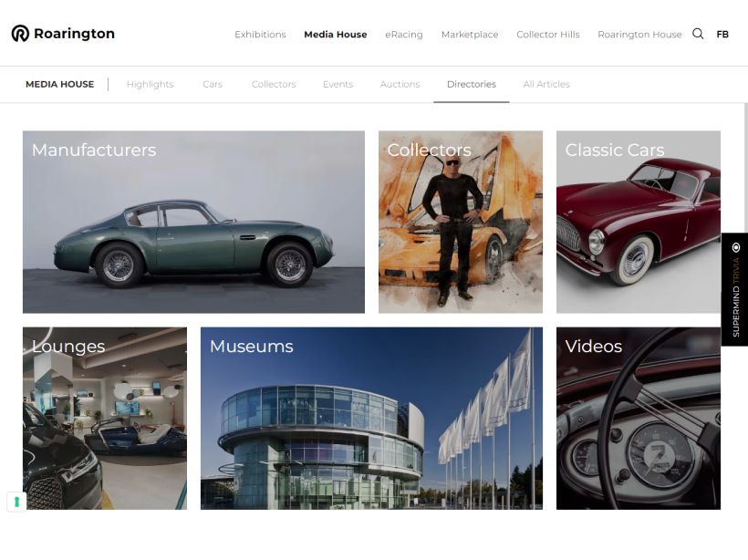The height and width of the screenshot is (560, 748).
Task: Open the search magnifier icon
Action: (x=698, y=34)
